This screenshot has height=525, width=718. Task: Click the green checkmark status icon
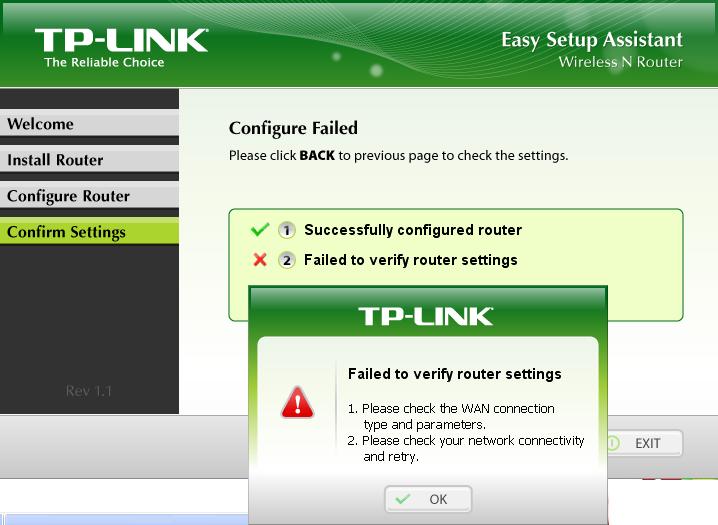(260, 229)
